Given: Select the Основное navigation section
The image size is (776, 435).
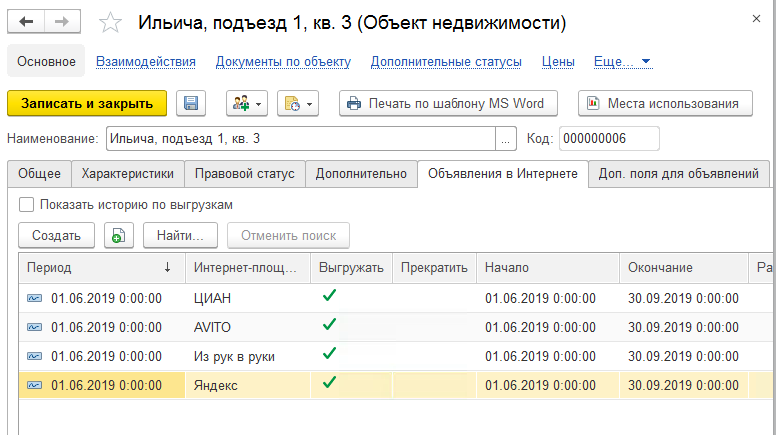Looking at the screenshot, I should (x=46, y=61).
